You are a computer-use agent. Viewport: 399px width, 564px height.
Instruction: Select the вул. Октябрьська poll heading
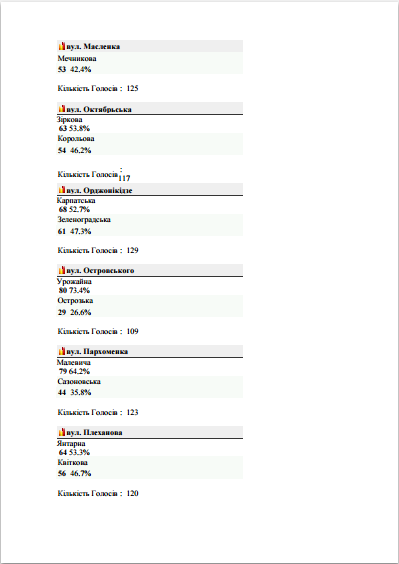point(99,109)
